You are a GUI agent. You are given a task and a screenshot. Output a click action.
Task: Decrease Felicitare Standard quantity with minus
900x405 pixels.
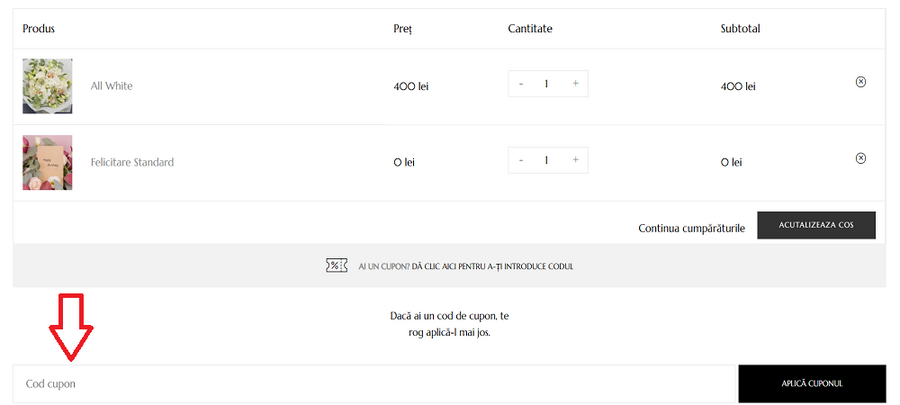coord(521,160)
